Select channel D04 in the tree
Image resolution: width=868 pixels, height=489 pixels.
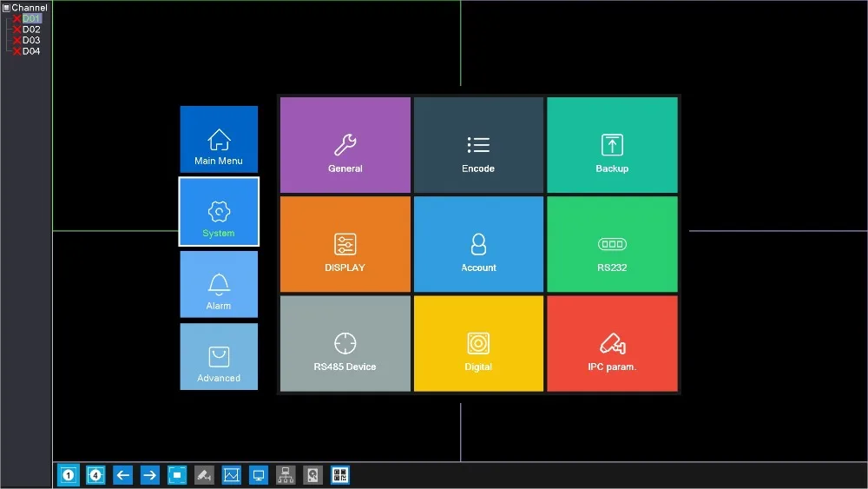(x=31, y=51)
